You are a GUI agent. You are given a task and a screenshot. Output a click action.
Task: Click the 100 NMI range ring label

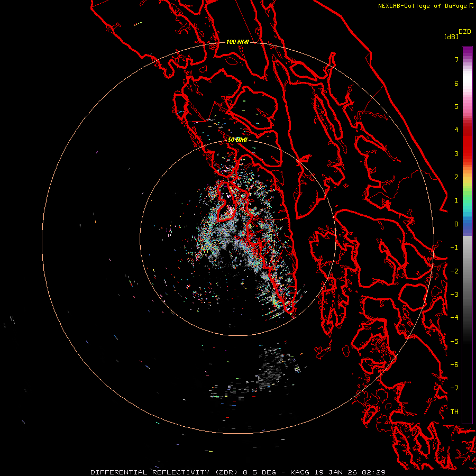[237, 42]
